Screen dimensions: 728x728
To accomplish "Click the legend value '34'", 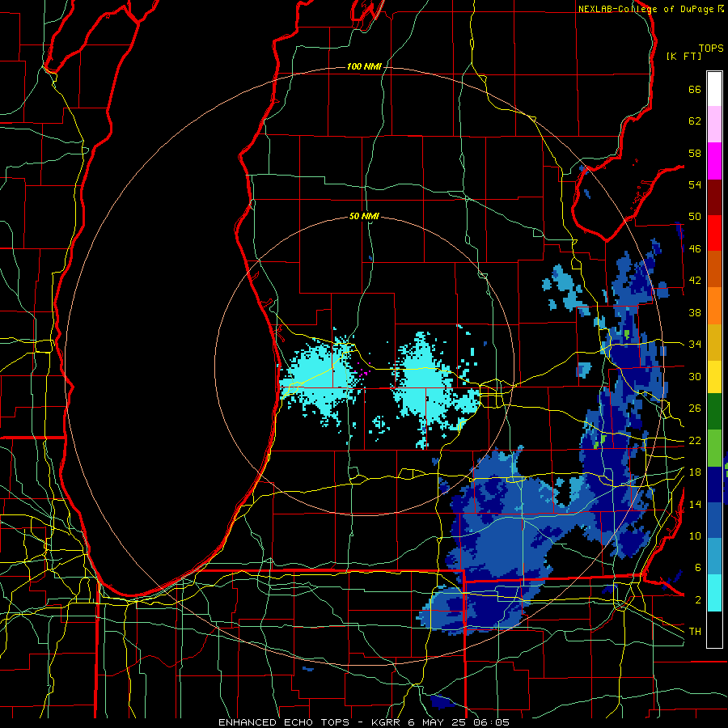I will coord(695,345).
